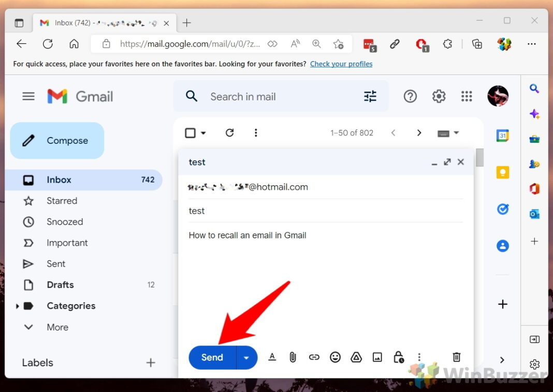Insert a file from Google Drive

[x=356, y=357]
